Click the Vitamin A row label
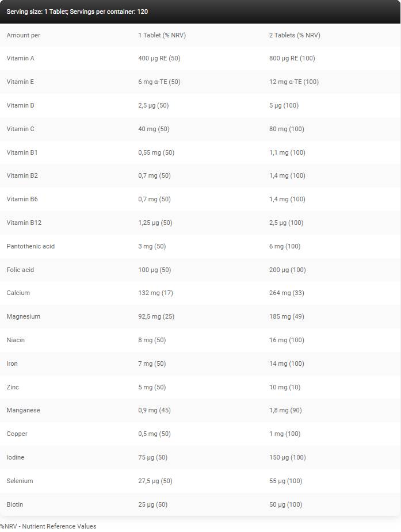Screen dimensions: 401x532 click(x=20, y=58)
